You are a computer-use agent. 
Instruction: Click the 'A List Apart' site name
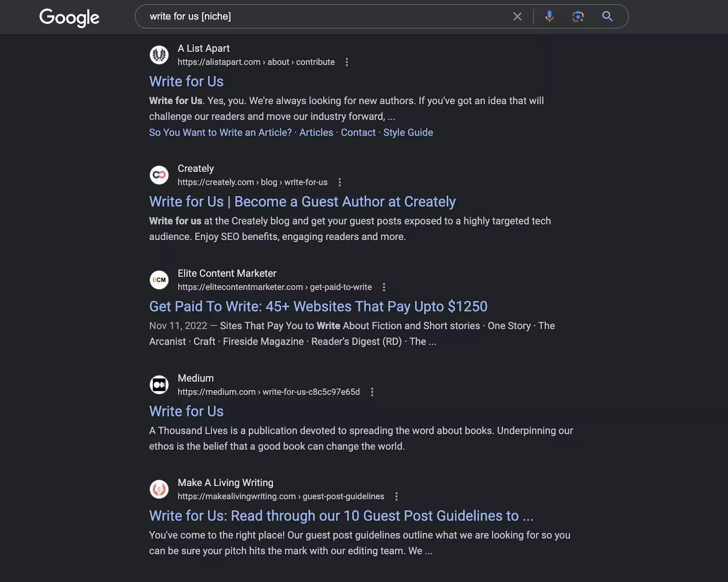coord(203,48)
